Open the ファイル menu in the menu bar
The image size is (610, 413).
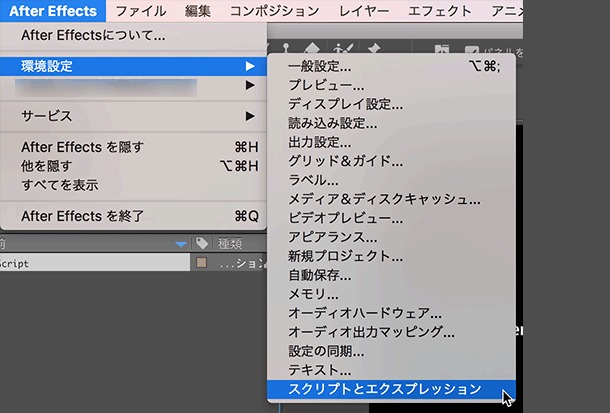click(x=140, y=11)
